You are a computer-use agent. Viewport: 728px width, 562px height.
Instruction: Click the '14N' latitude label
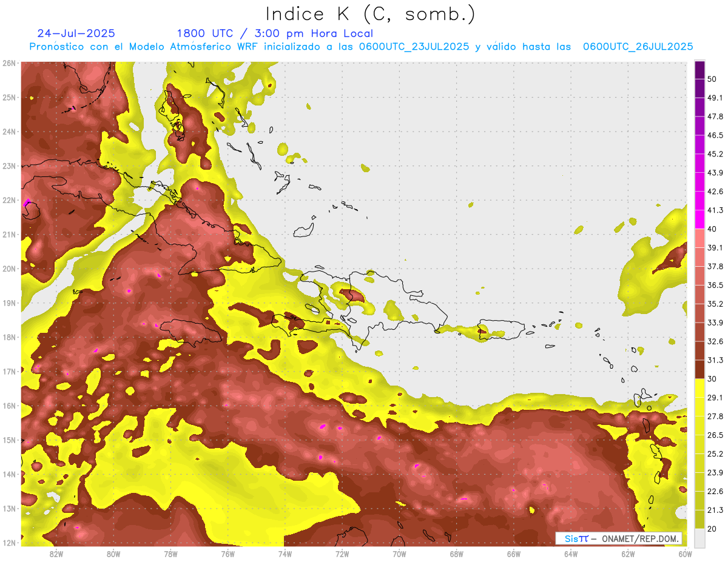8,474
